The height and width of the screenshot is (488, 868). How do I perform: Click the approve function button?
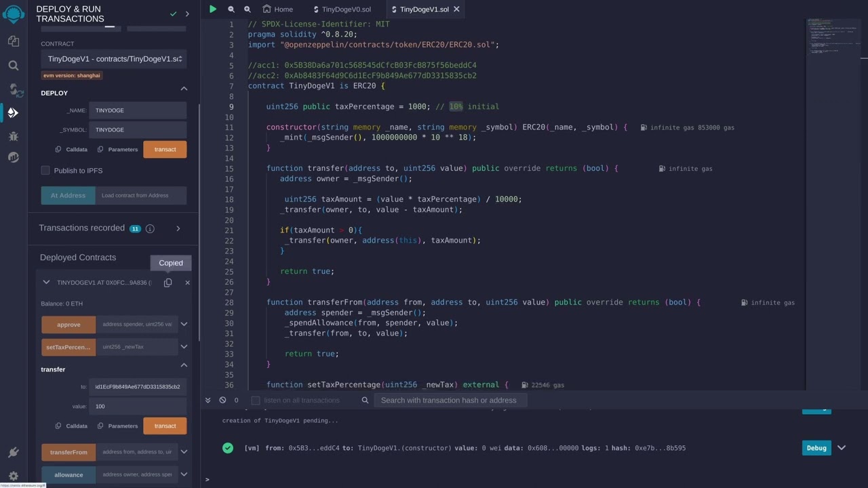(x=68, y=325)
